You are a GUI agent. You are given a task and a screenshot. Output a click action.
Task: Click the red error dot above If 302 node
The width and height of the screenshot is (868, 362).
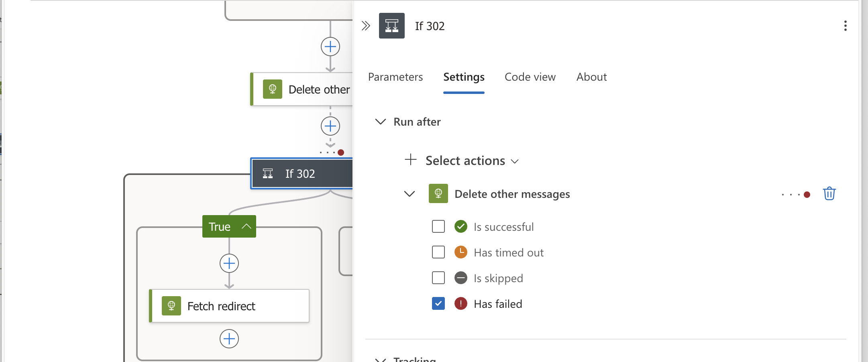(x=341, y=152)
